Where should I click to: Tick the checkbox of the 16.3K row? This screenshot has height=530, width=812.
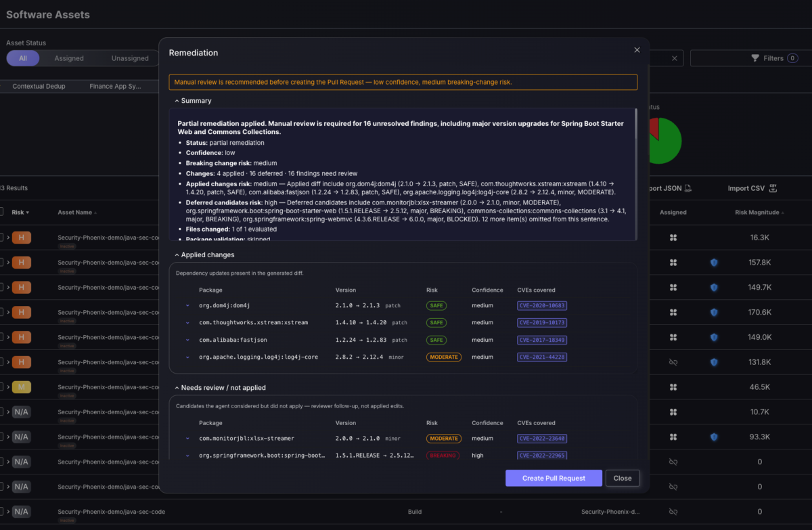click(1, 238)
